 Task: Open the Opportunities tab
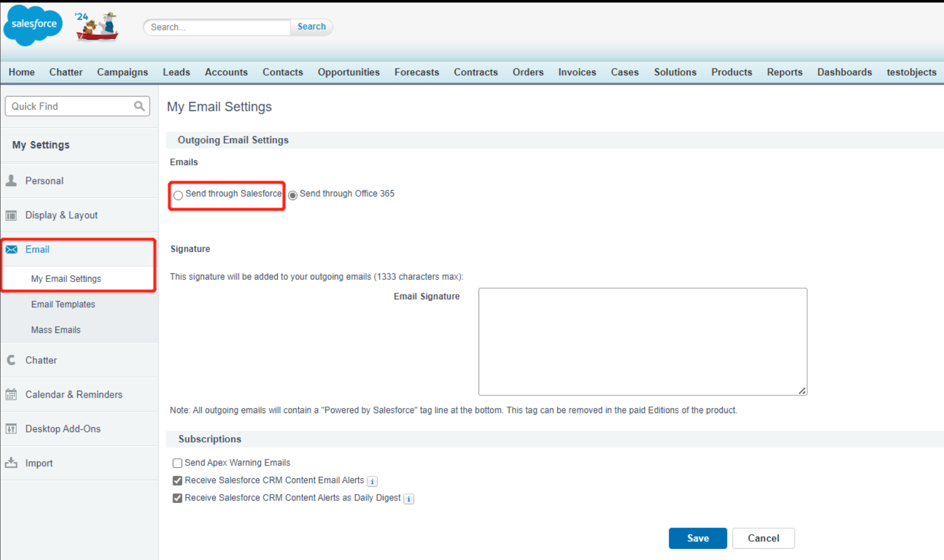click(x=348, y=72)
